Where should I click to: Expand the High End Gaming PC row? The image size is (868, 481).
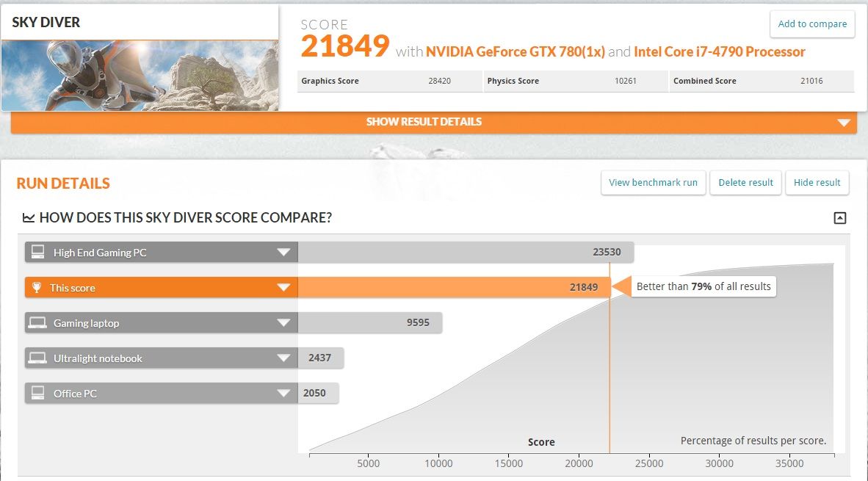tap(283, 253)
